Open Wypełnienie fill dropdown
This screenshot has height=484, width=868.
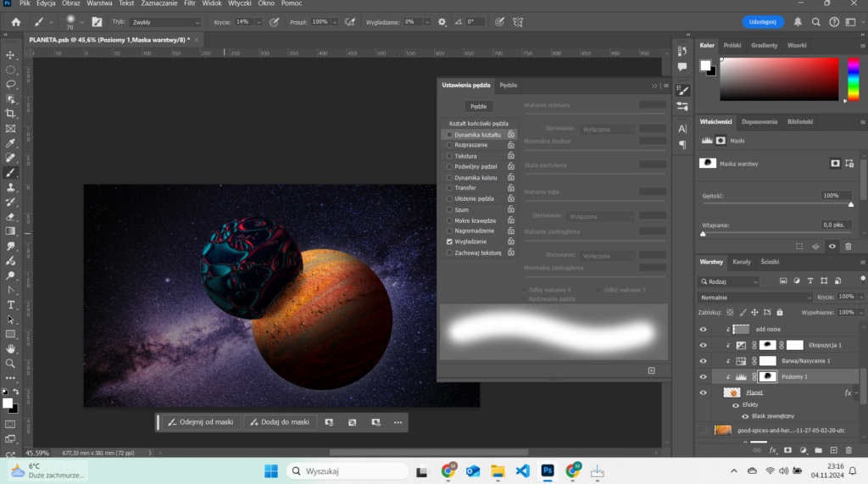(861, 312)
